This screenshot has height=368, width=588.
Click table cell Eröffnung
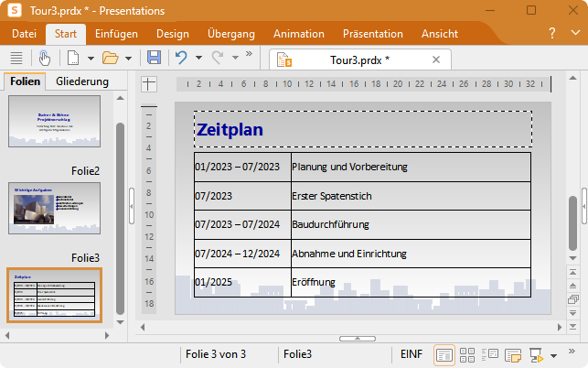pyautogui.click(x=411, y=282)
